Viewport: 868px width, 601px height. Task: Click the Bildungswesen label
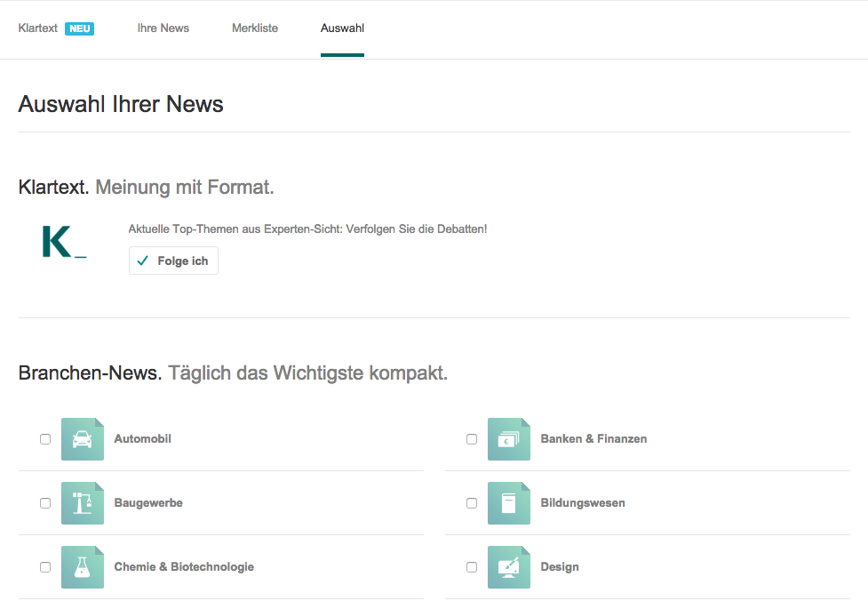(x=582, y=503)
